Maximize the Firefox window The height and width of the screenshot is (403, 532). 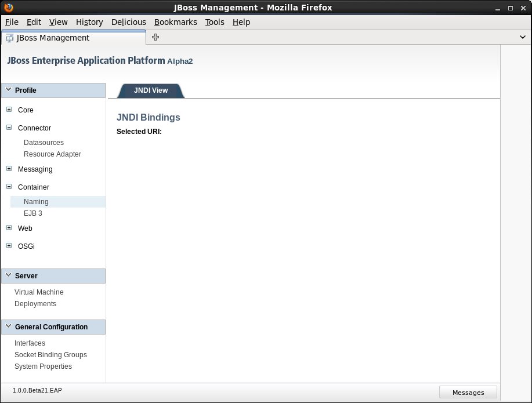pyautogui.click(x=511, y=8)
